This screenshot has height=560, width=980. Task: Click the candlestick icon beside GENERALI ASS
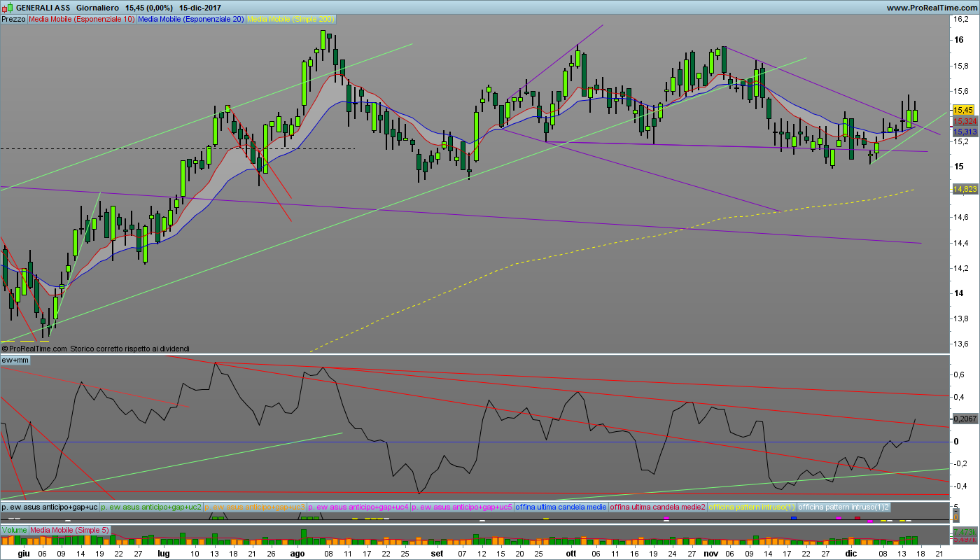point(8,7)
